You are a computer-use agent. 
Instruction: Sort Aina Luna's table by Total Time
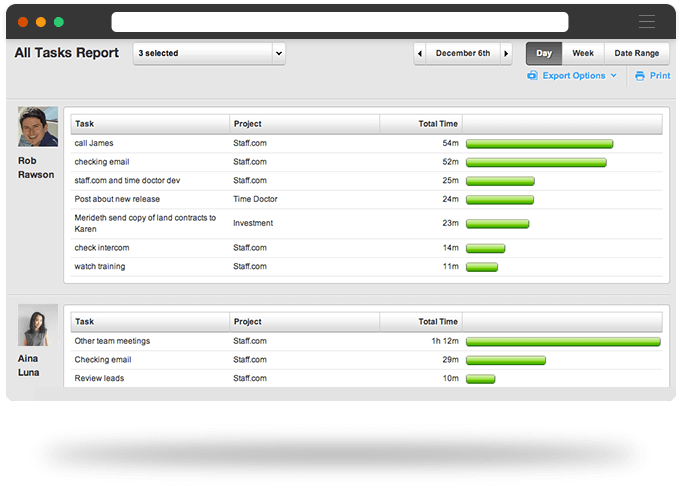[x=420, y=322]
